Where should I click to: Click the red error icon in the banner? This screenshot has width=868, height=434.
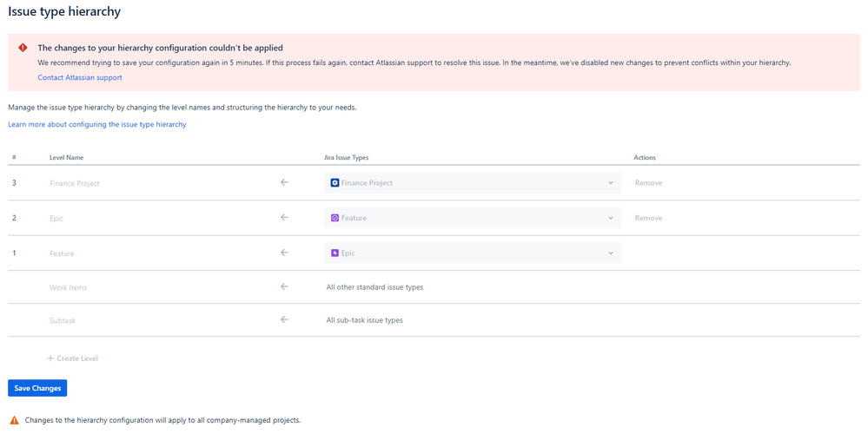23,48
